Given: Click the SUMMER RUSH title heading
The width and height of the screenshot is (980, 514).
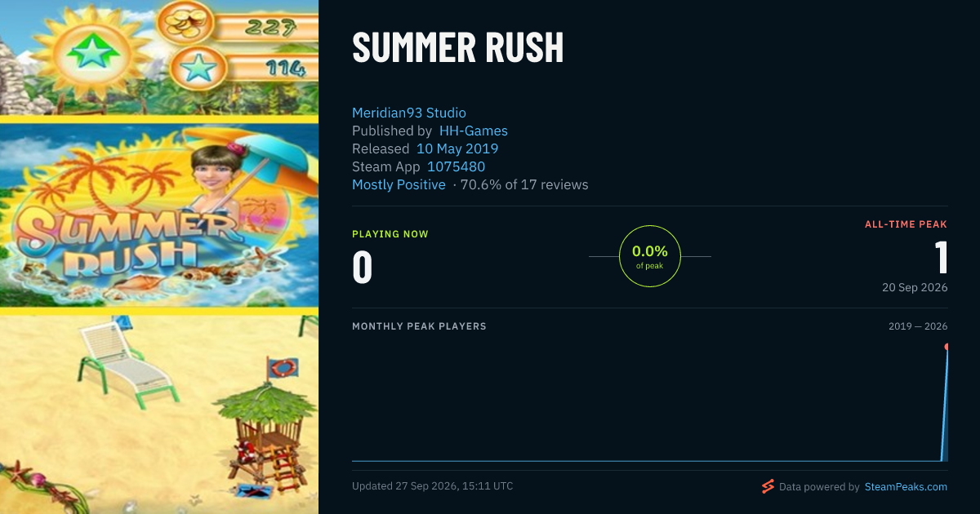Looking at the screenshot, I should click(458, 48).
